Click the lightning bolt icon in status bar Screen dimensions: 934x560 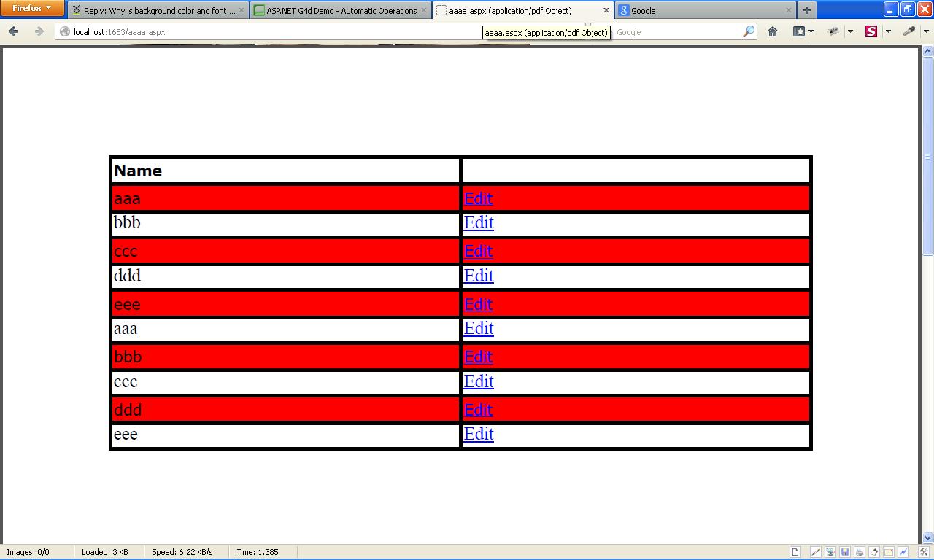coord(904,552)
